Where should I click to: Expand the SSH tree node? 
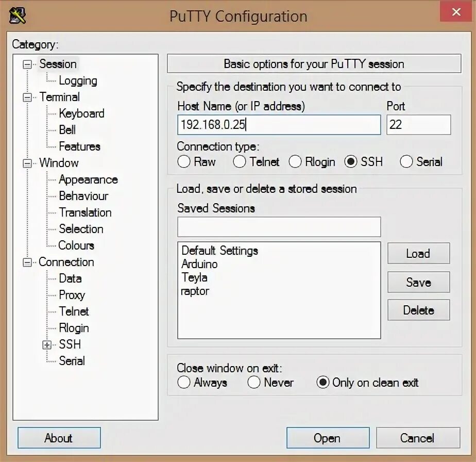click(47, 344)
